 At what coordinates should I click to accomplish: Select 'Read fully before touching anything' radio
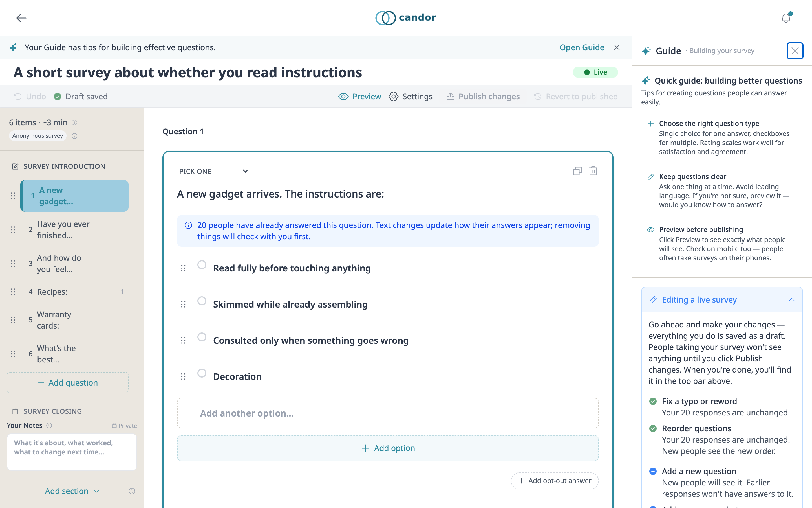click(202, 265)
